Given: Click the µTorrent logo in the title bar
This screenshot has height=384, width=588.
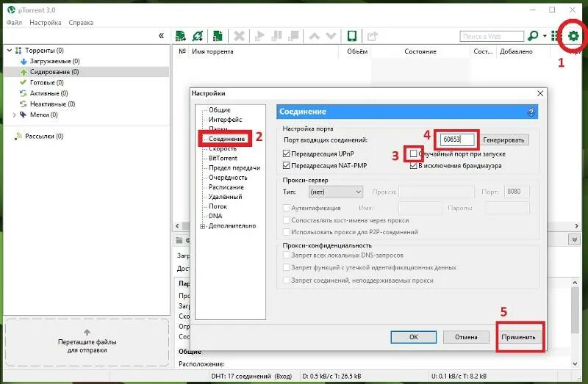Looking at the screenshot, I should pos(11,10).
